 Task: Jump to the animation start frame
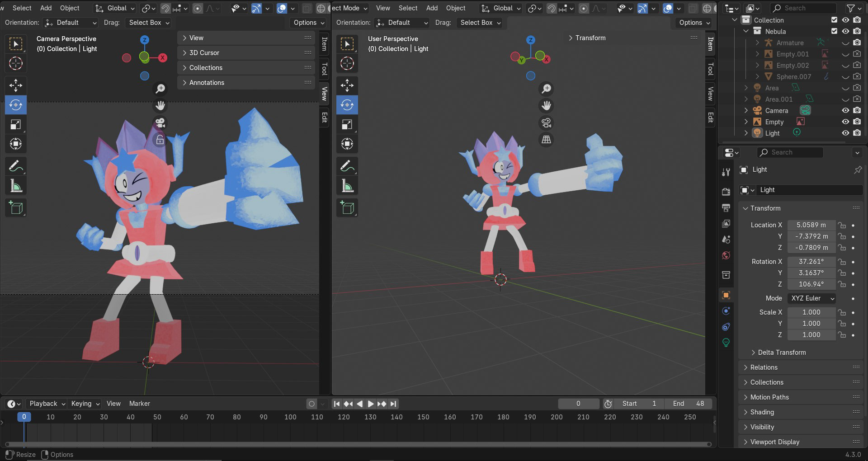pos(337,404)
